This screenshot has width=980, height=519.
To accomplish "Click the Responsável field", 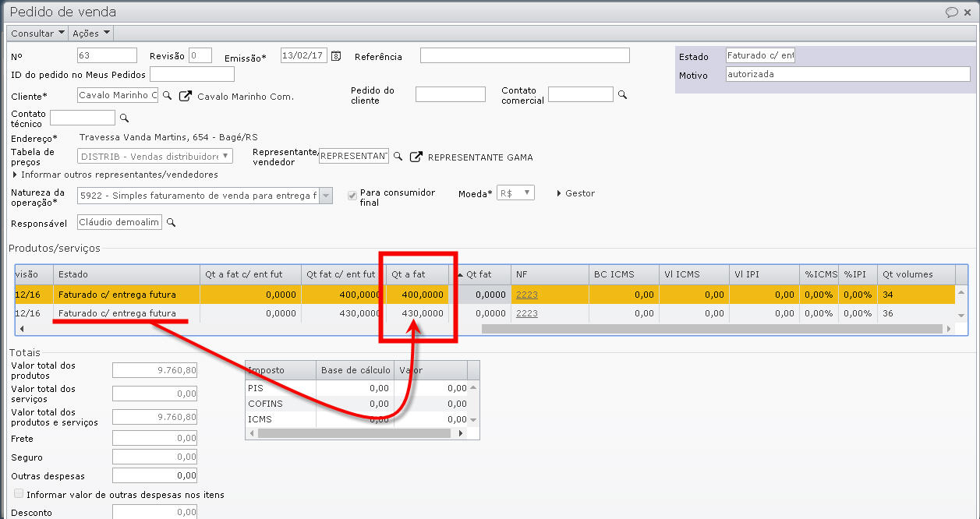I will coord(120,223).
